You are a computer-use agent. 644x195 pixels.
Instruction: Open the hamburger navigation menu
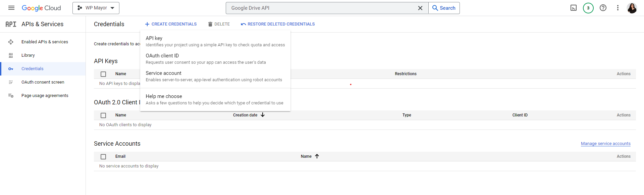[11, 8]
